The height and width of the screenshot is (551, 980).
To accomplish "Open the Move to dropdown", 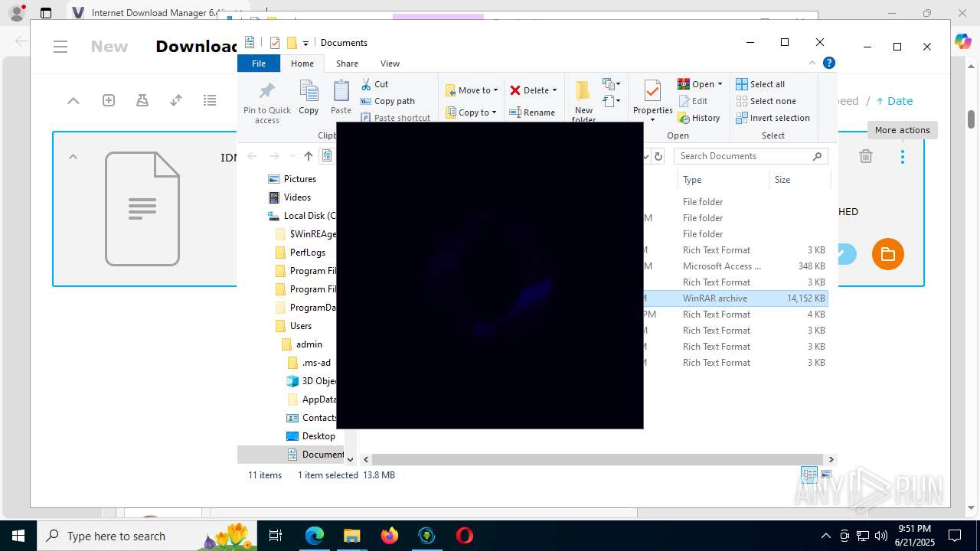I will tap(472, 90).
